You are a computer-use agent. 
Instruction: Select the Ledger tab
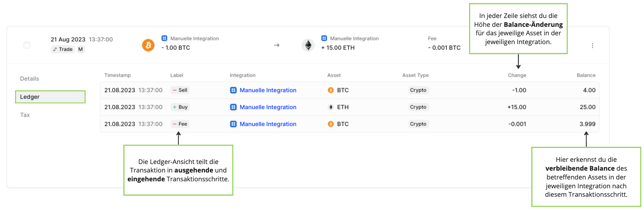[x=50, y=97]
